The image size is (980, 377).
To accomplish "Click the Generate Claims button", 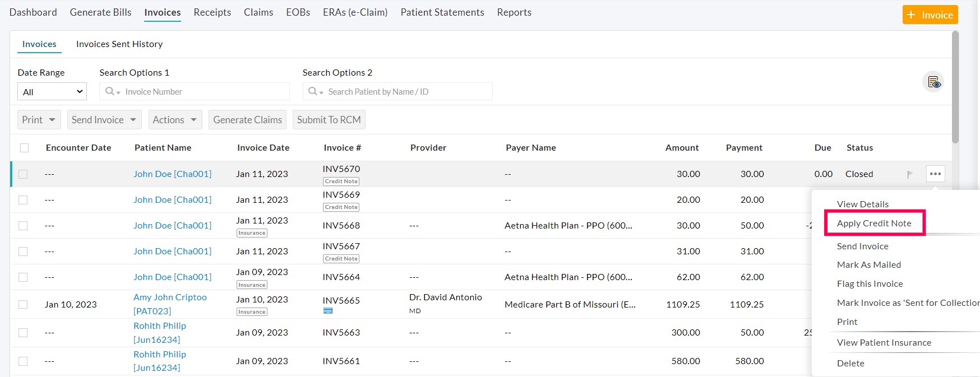I will [x=247, y=120].
